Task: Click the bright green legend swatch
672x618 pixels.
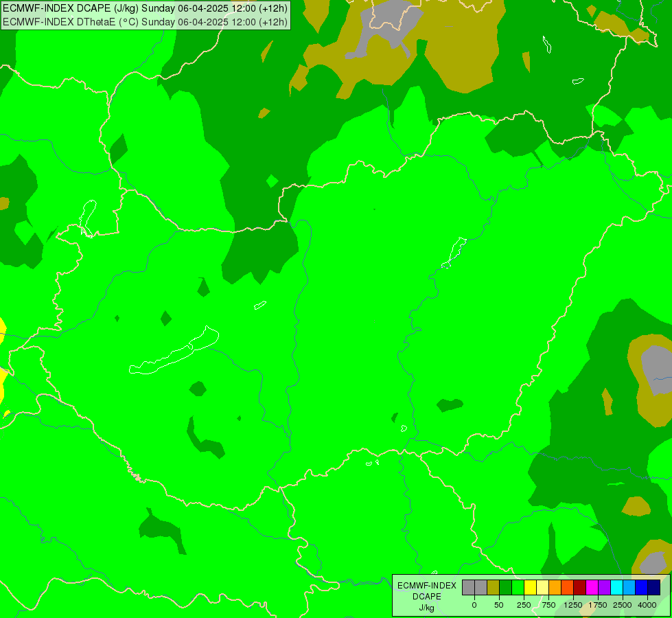Action: coord(518,588)
